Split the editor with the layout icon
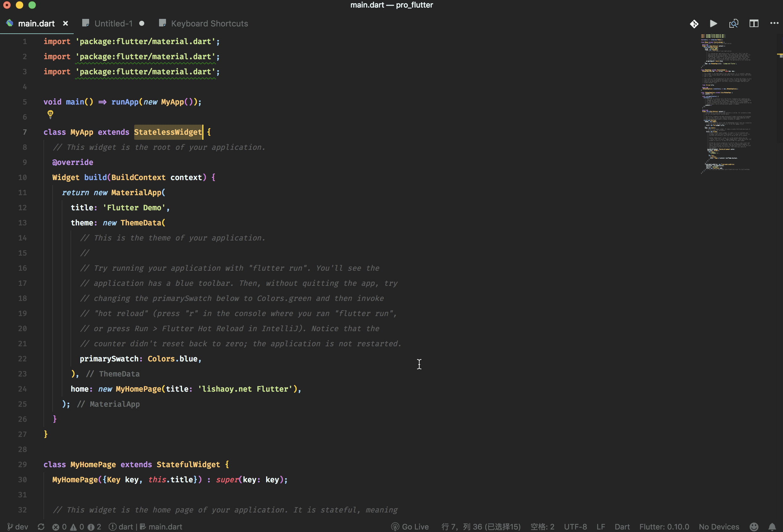 pos(754,24)
